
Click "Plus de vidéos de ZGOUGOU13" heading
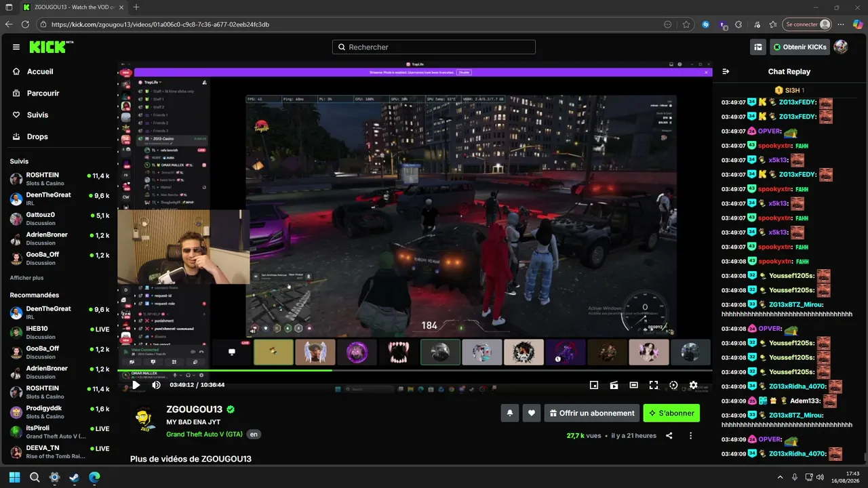[191, 459]
